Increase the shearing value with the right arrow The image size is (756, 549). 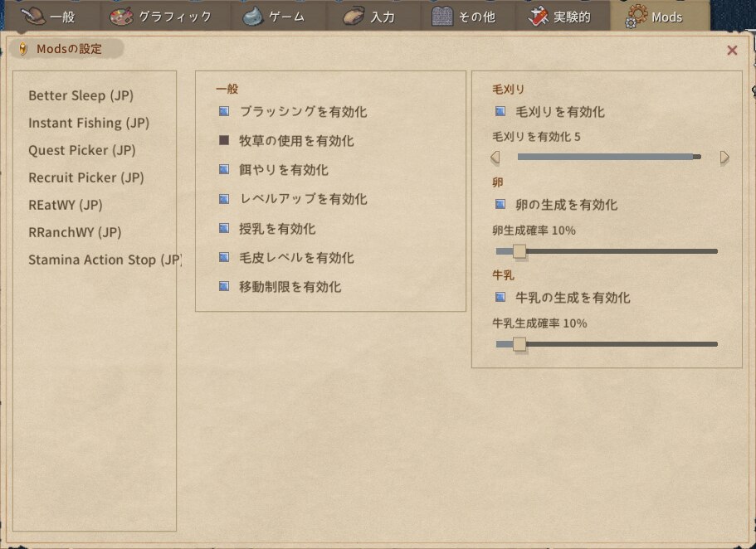coord(724,157)
